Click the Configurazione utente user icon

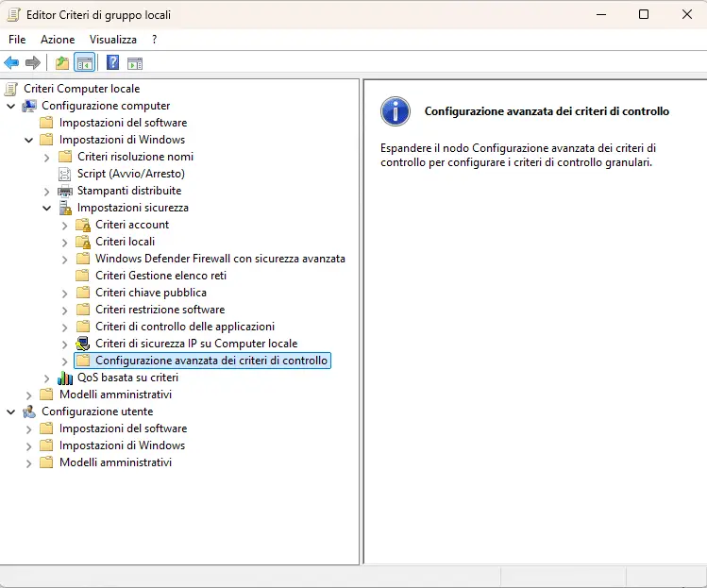30,412
